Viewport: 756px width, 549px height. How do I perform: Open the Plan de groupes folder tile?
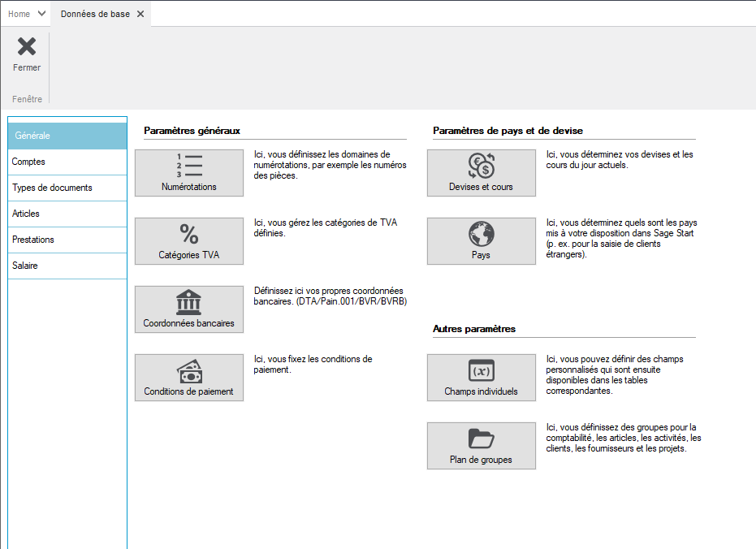[482, 446]
